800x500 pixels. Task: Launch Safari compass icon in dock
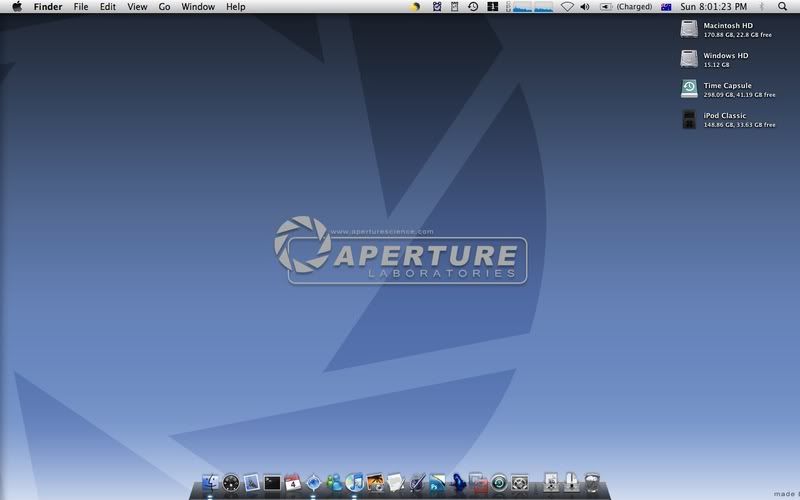coord(313,482)
